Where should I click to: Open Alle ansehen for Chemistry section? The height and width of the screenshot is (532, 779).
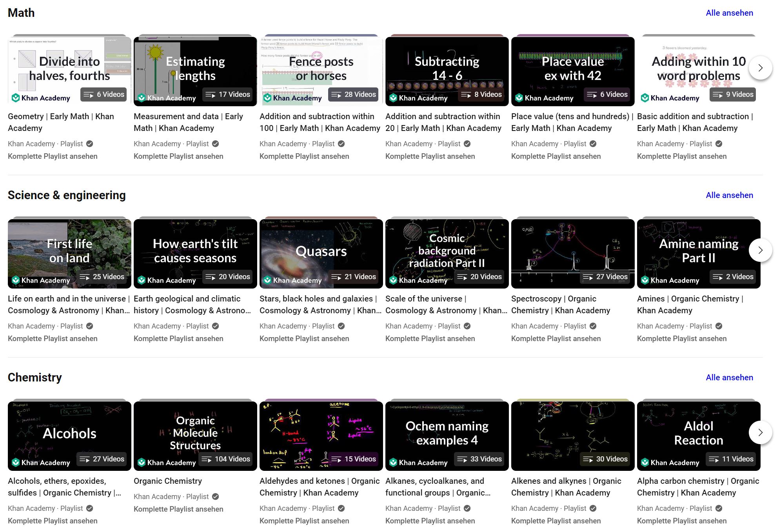pos(729,378)
